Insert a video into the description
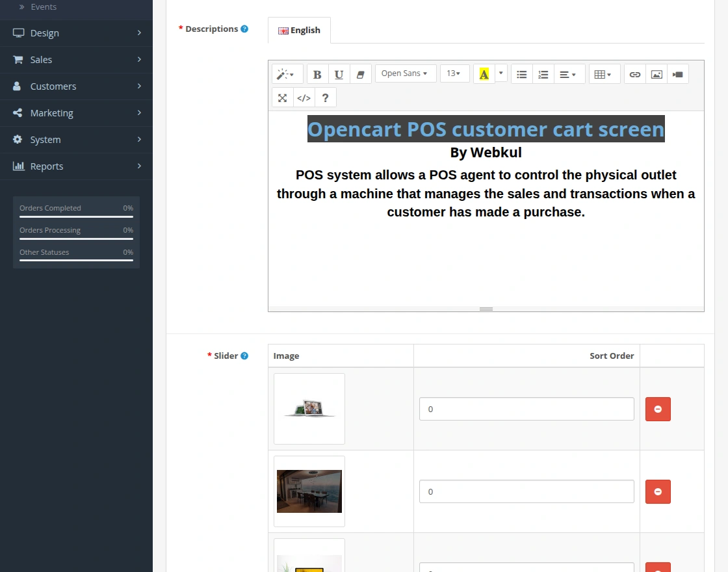 click(x=677, y=73)
